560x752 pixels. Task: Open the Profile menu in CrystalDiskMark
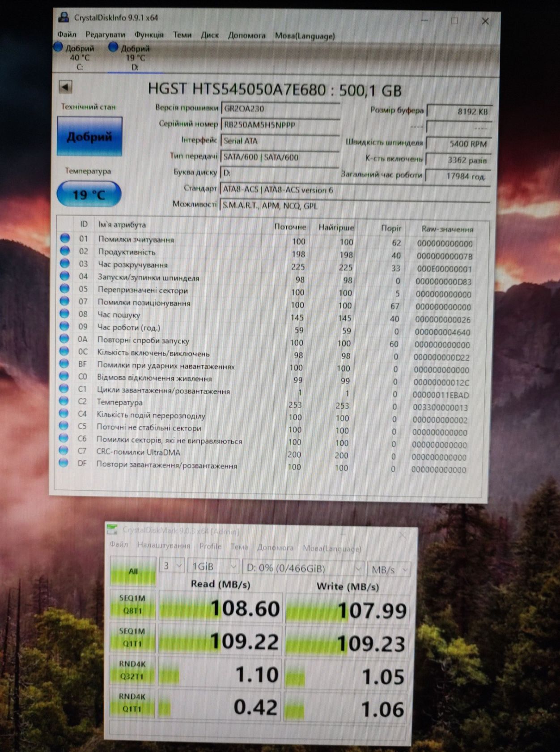(x=210, y=547)
